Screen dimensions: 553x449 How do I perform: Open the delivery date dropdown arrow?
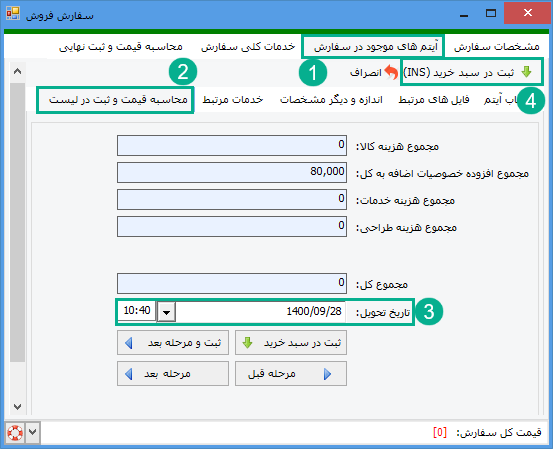(166, 312)
